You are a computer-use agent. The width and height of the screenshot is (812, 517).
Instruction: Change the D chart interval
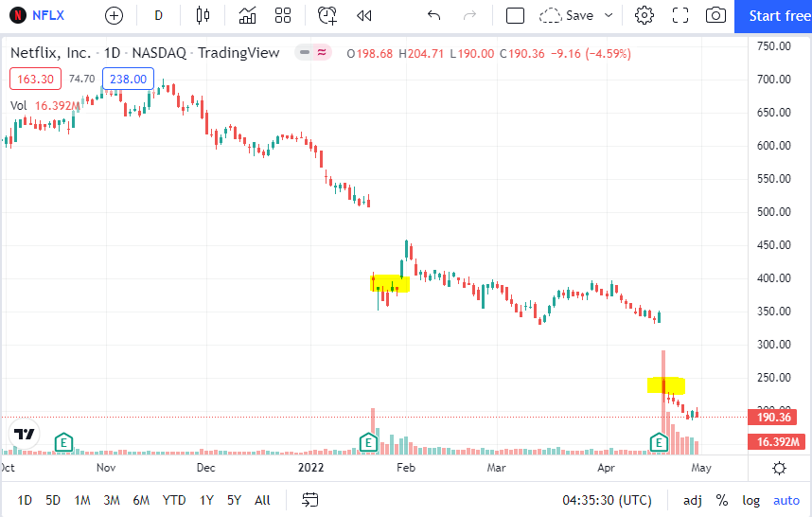click(158, 15)
